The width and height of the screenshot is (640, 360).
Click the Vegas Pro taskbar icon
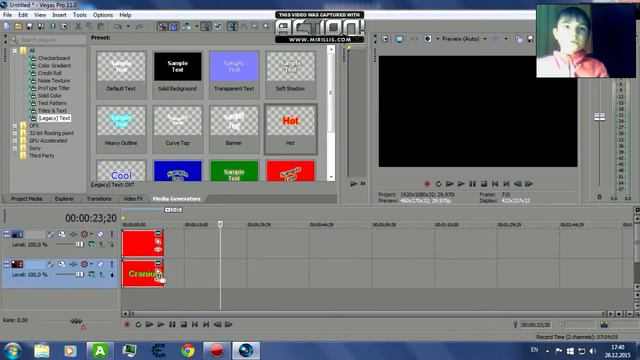pos(246,351)
